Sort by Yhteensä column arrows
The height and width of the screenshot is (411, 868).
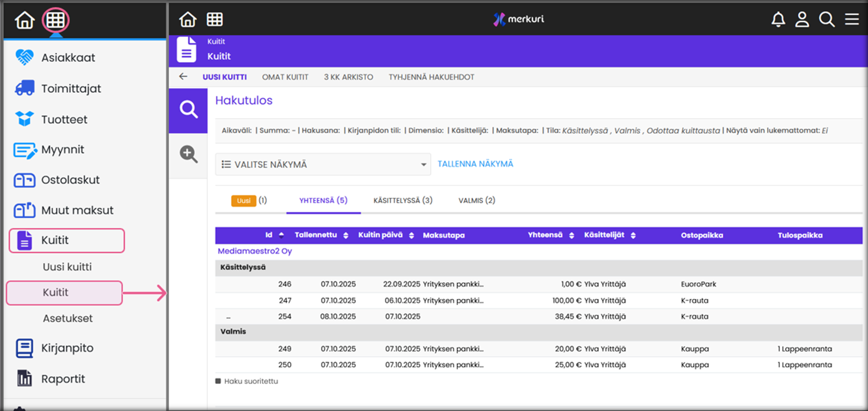571,235
